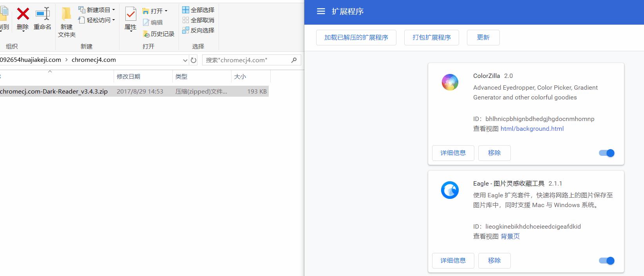The image size is (644, 276).
Task: Click the 打开 ribbon item
Action: [x=155, y=11]
